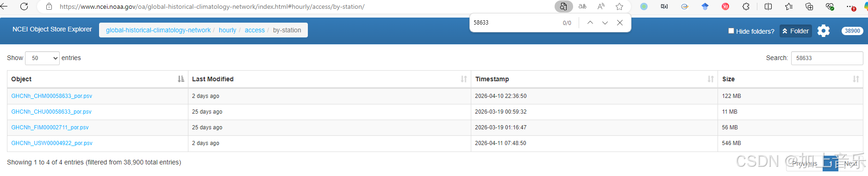Toggle split screen view icon
The width and height of the screenshot is (868, 176).
point(768,6)
